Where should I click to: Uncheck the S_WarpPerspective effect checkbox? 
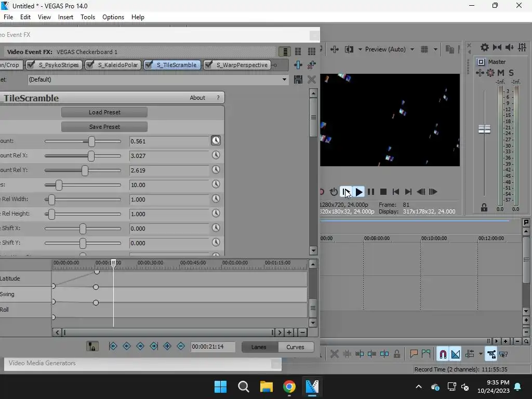tap(208, 64)
